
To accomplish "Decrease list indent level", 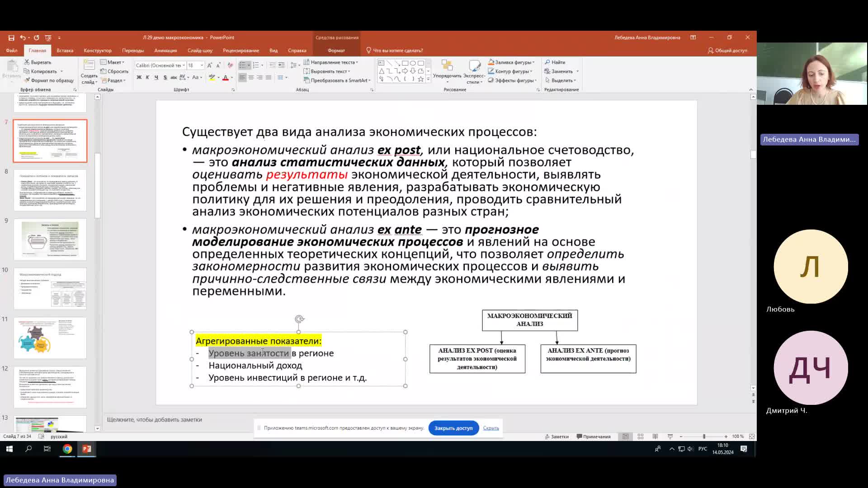I will tap(273, 66).
